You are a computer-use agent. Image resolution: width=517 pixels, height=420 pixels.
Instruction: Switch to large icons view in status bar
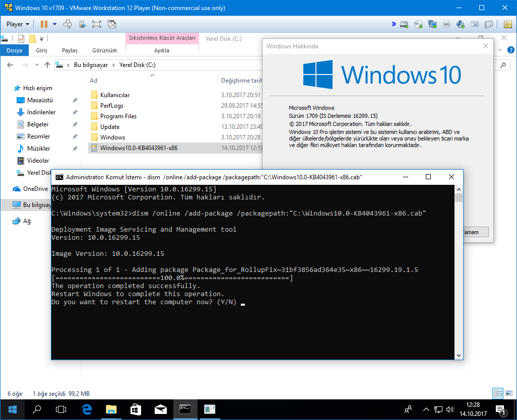point(509,393)
